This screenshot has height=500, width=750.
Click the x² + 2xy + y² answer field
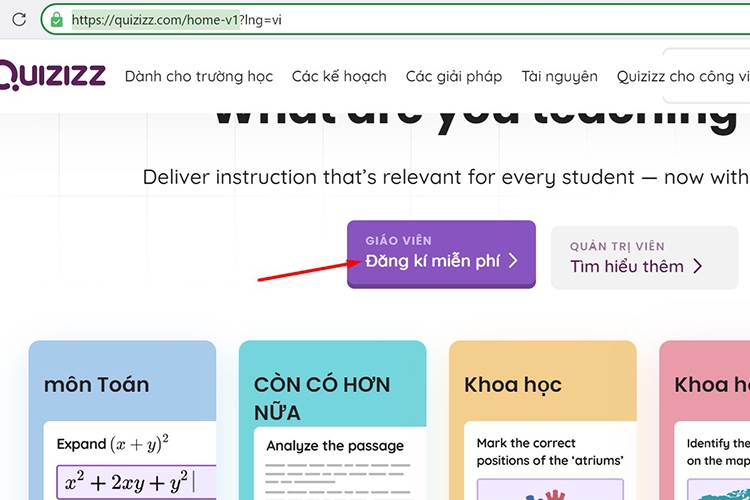click(x=136, y=482)
